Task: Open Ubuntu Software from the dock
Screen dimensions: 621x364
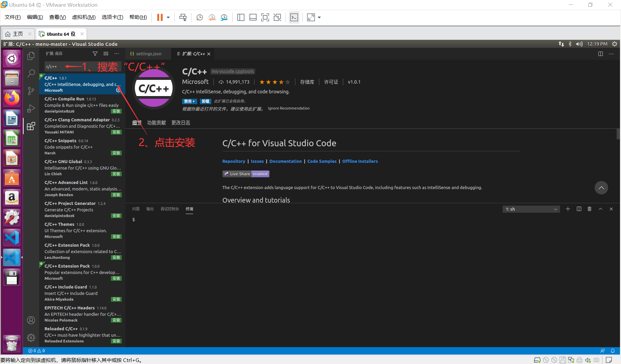Action: [x=12, y=178]
